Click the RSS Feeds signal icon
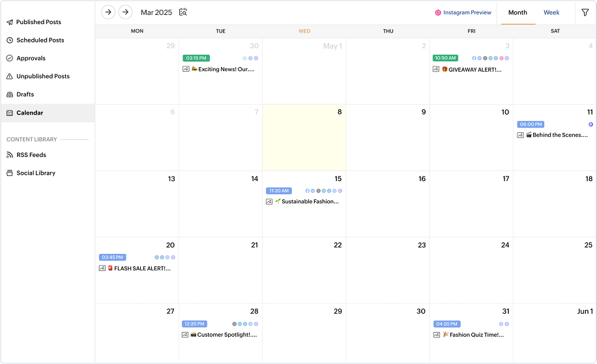Viewport: 597px width, 364px height. (10, 155)
